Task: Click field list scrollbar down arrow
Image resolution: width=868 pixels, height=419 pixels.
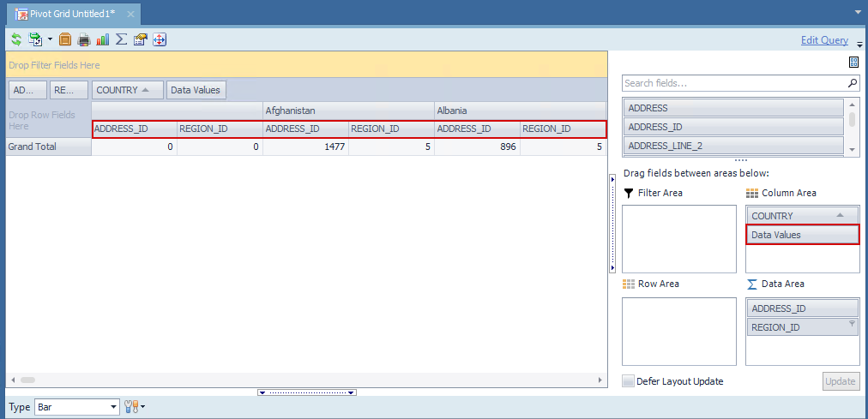Action: 852,149
